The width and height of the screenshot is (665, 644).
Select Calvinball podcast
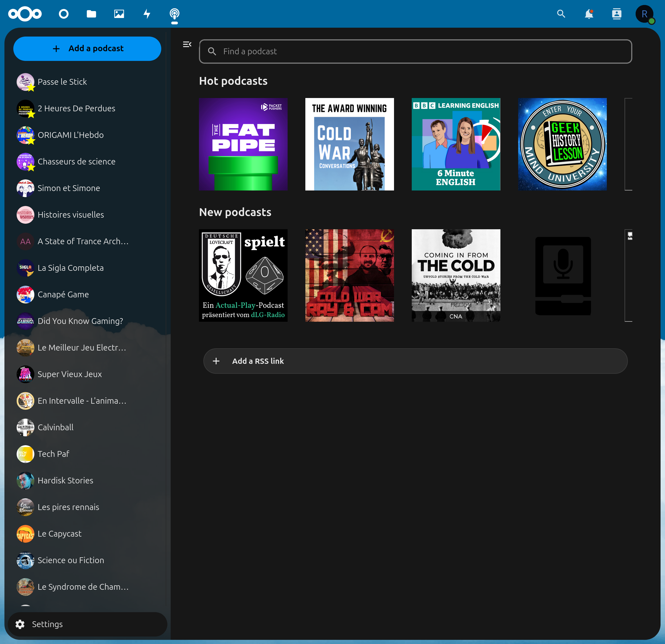coord(87,427)
